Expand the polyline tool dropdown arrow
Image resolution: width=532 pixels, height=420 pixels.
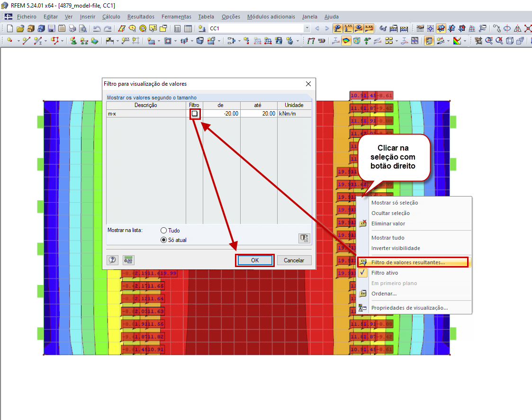tap(63, 41)
